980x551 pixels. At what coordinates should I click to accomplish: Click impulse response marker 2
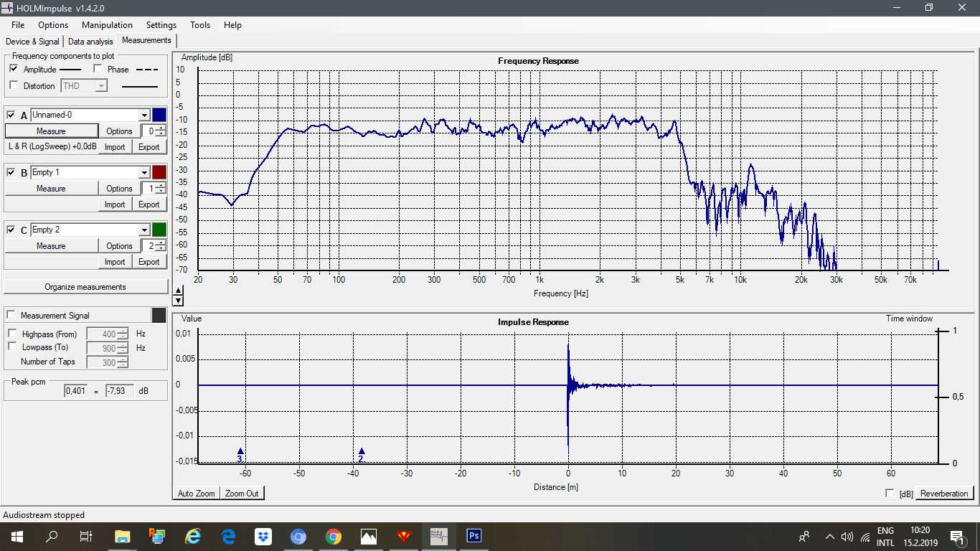click(x=362, y=455)
